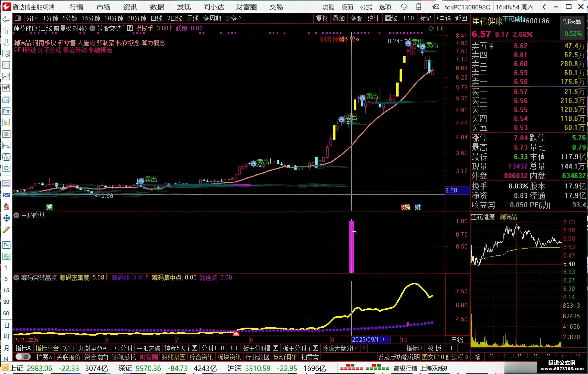Toggle the 弹 switch at bottom left
This screenshot has width=588, height=374.
[23, 357]
